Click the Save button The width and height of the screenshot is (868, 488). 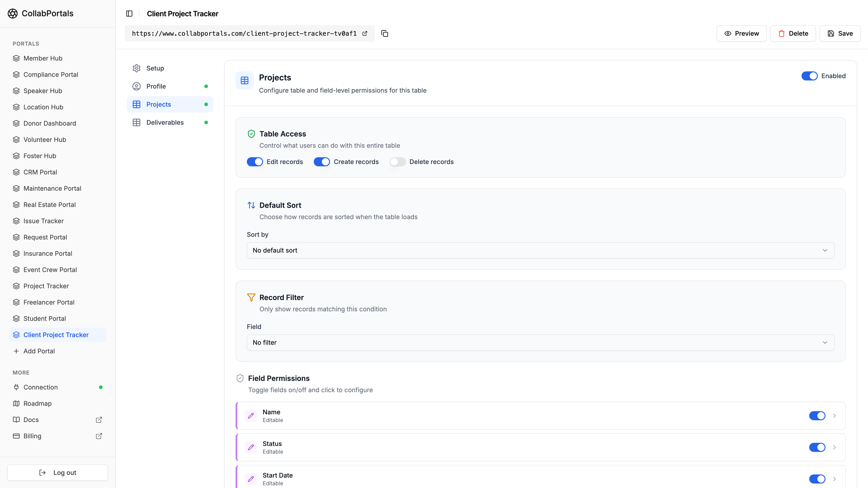point(840,33)
